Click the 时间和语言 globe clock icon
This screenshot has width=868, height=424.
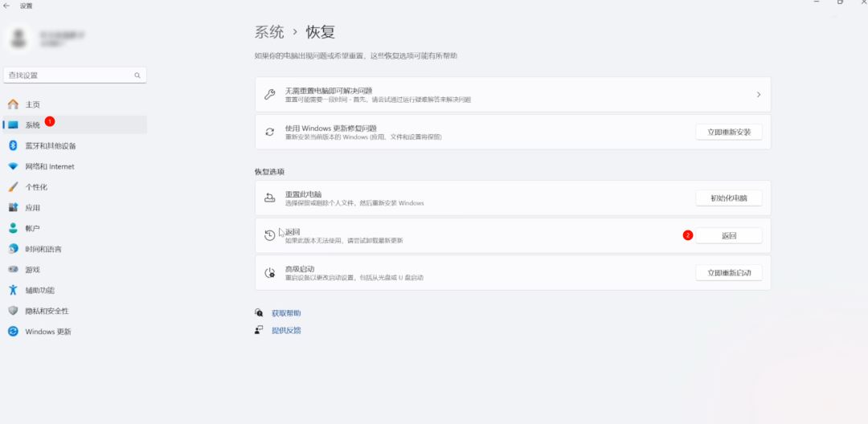coord(14,249)
